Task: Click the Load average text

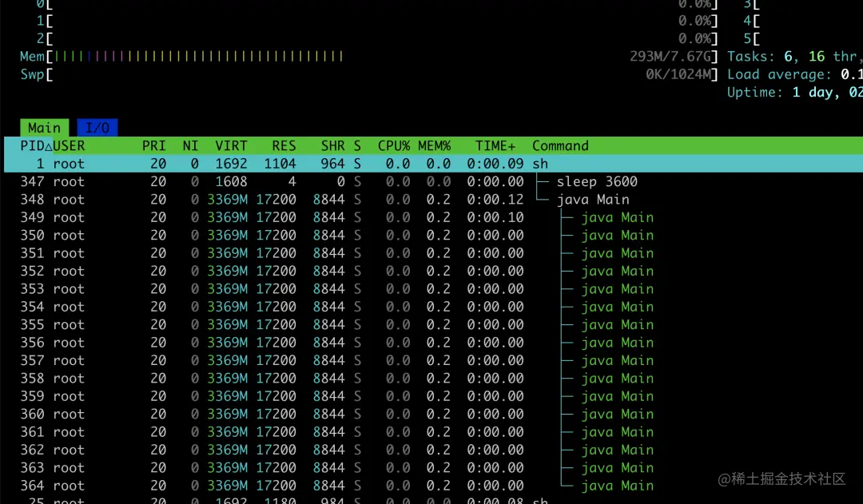Action: pos(795,74)
